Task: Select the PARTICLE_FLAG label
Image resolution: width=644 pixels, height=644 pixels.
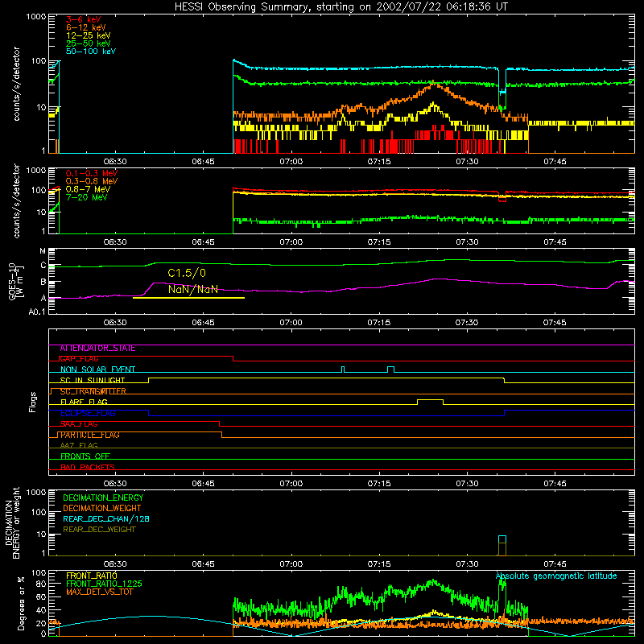Action: click(x=90, y=435)
